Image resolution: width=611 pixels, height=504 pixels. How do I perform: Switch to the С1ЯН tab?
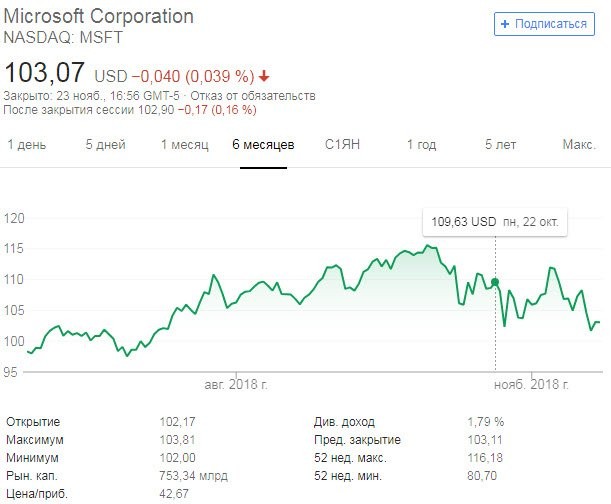click(342, 145)
